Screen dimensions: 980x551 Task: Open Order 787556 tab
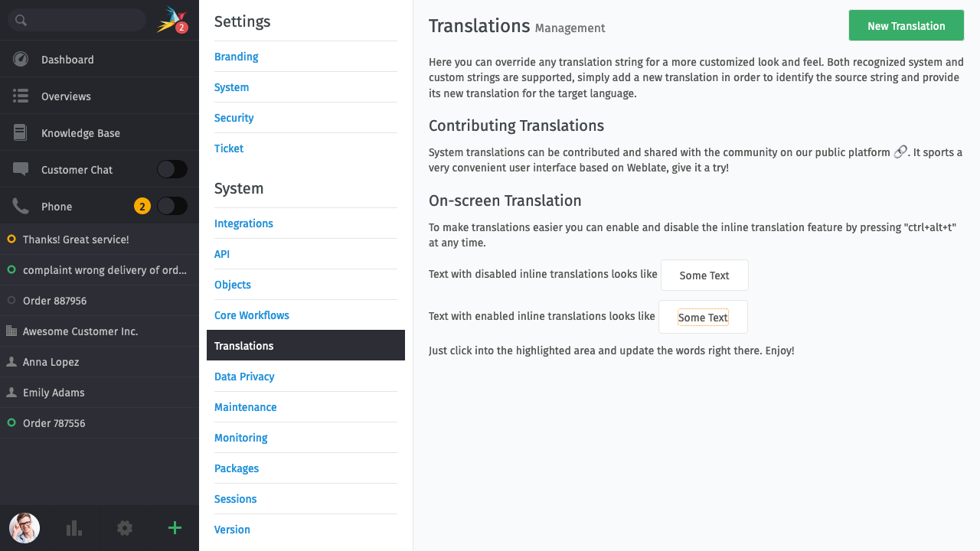pos(100,423)
